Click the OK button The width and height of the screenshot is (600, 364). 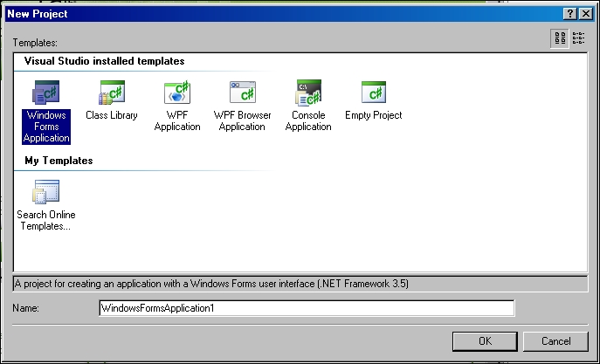click(485, 341)
